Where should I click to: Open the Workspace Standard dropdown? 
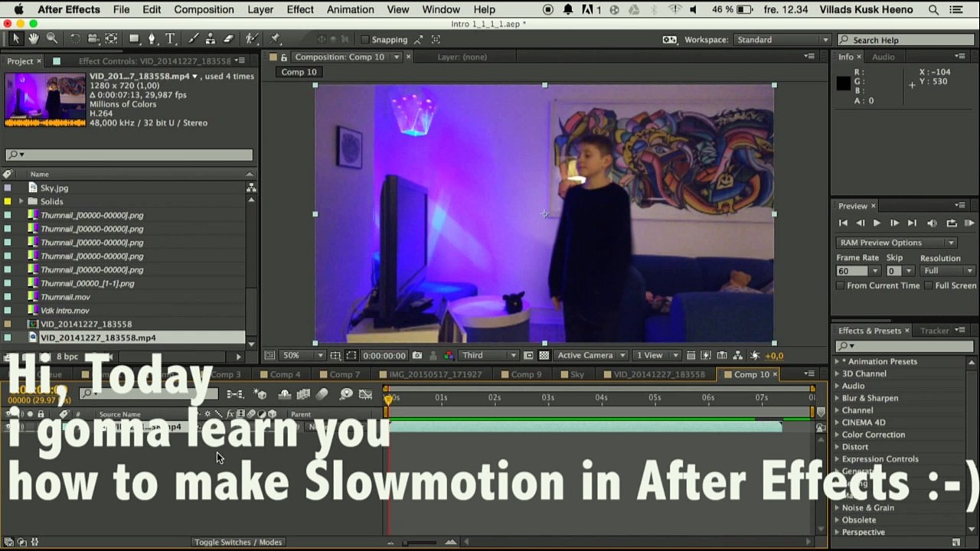[782, 40]
